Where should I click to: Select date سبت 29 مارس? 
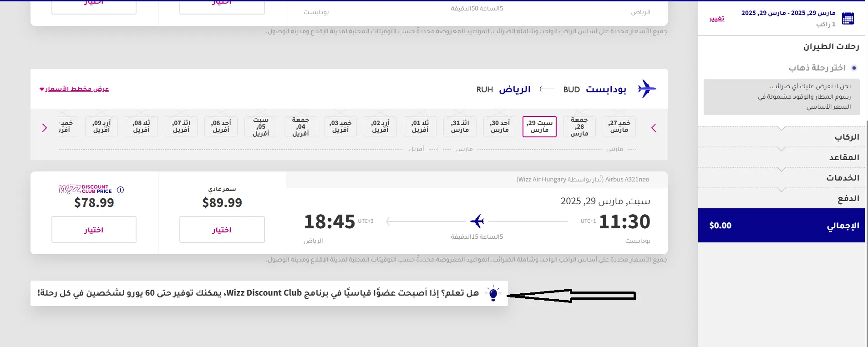pyautogui.click(x=539, y=126)
